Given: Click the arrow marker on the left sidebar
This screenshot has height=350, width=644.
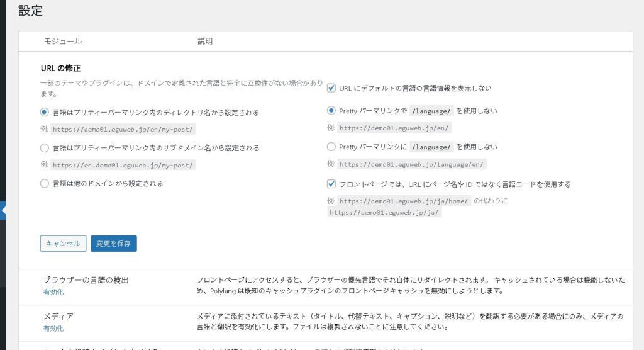Looking at the screenshot, I should (x=3, y=211).
